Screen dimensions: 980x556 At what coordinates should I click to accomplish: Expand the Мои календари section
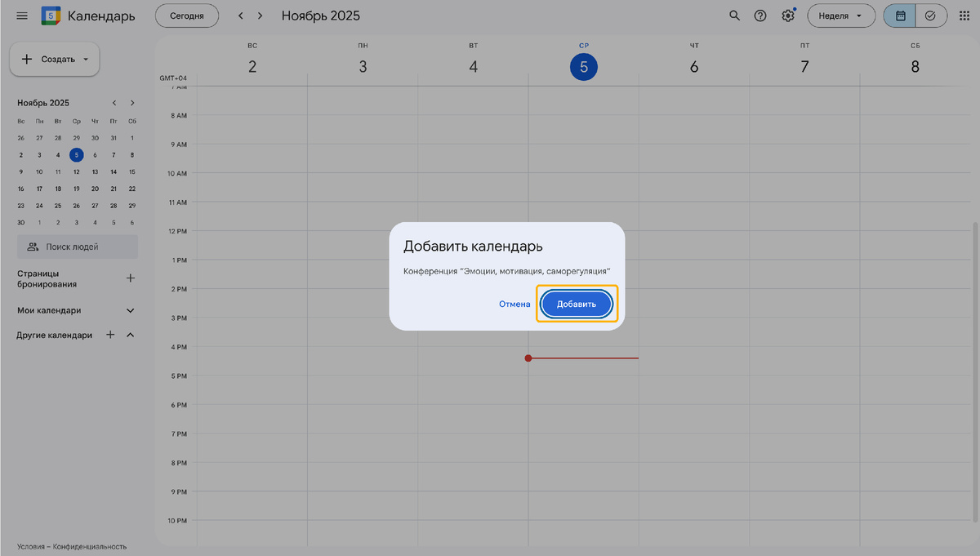point(130,310)
